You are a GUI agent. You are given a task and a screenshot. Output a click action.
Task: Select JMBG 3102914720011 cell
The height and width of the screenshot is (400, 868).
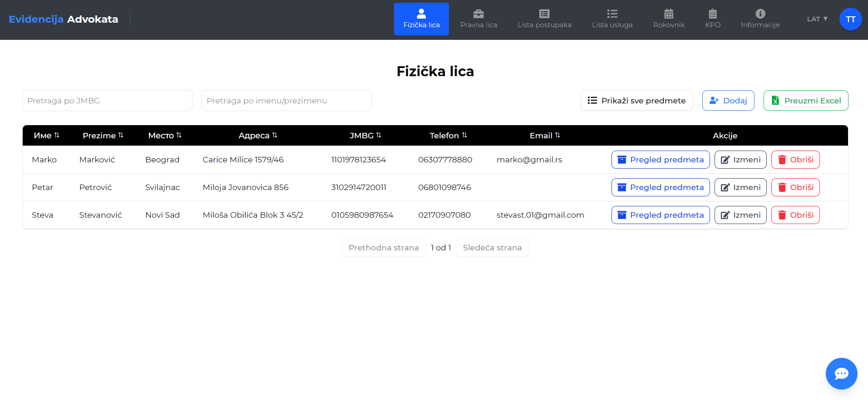[359, 187]
